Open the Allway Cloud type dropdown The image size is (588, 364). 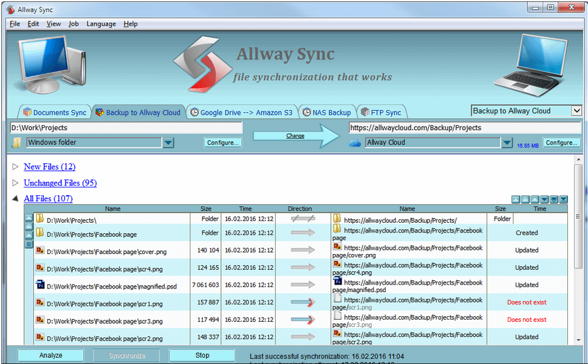click(x=507, y=143)
